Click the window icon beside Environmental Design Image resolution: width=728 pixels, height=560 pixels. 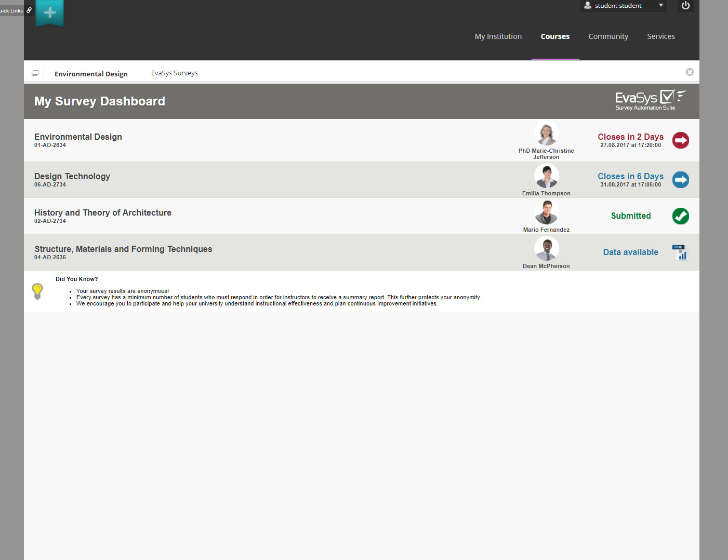35,73
